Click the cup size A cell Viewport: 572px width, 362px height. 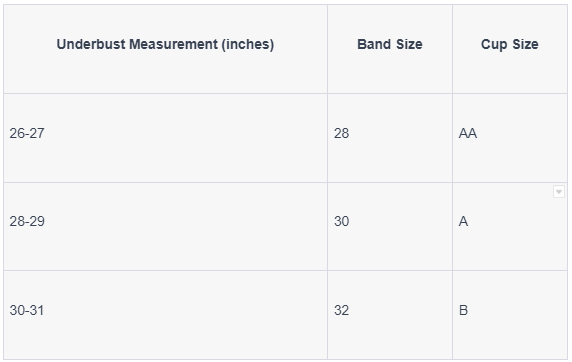point(510,226)
